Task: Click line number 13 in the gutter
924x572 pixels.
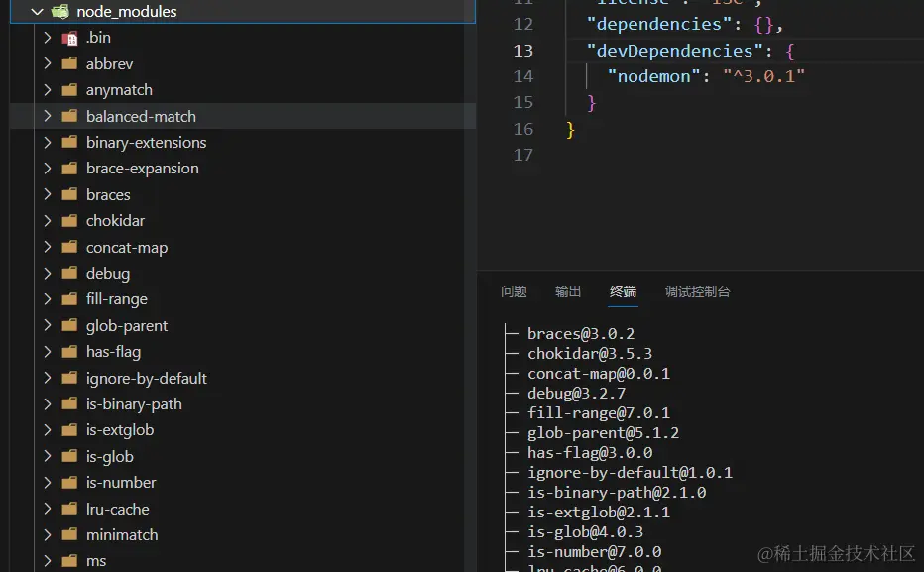Action: pos(522,51)
